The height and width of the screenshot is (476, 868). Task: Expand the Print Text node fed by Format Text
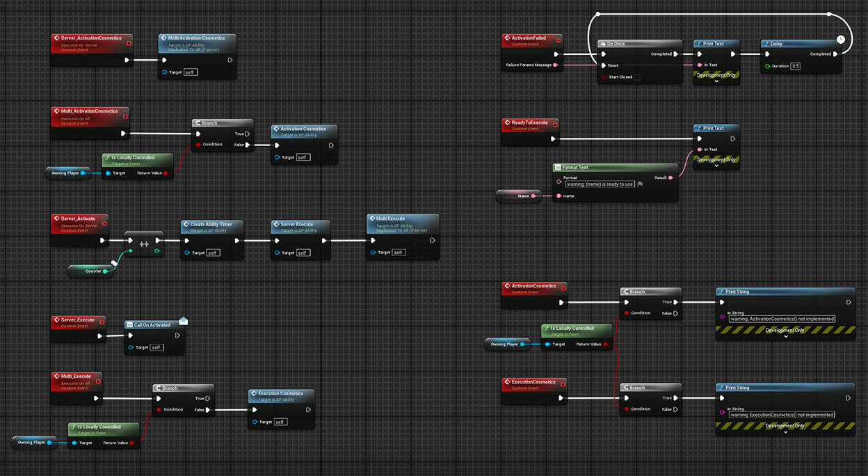[x=716, y=166]
